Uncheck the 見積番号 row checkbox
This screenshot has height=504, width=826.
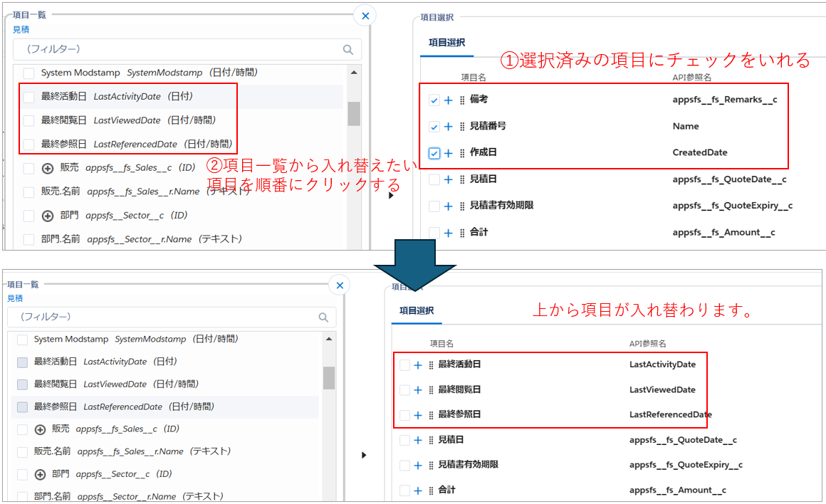[x=434, y=127]
